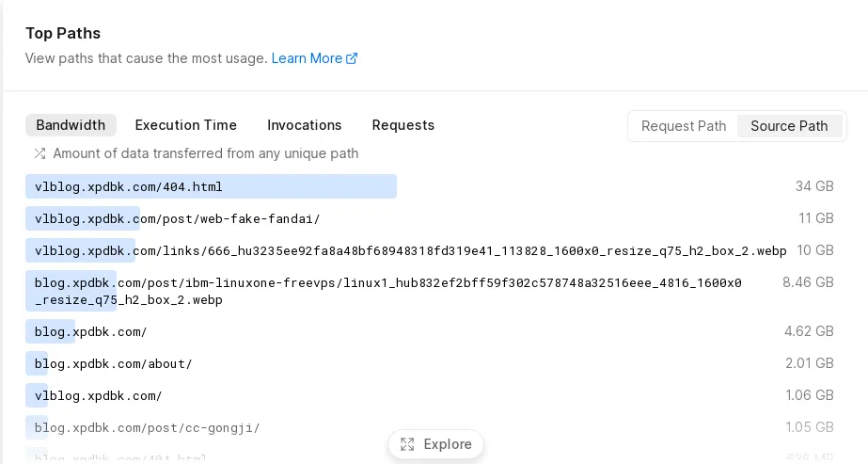Open the Bandwidth tab

71,125
